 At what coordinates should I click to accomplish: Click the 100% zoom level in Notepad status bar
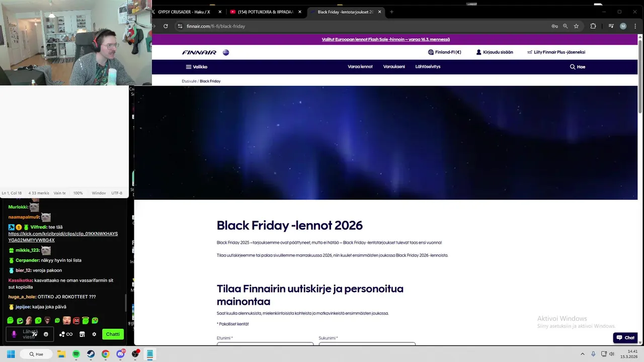point(78,193)
